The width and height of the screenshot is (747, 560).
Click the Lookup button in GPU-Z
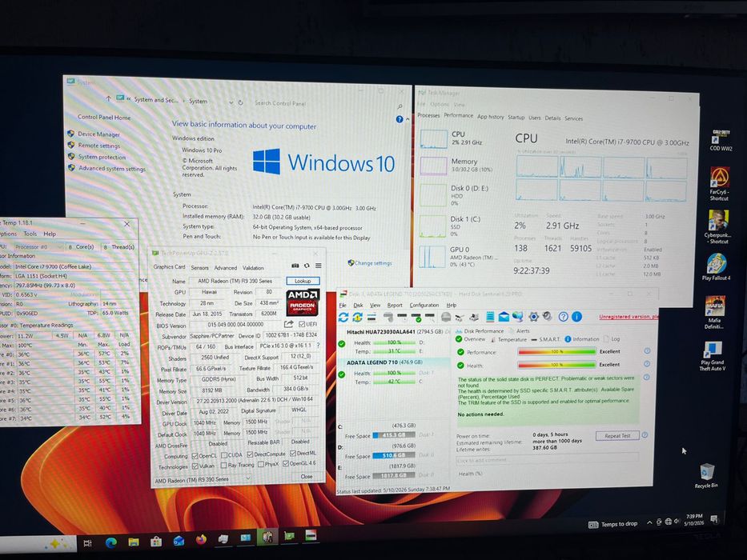pos(303,281)
